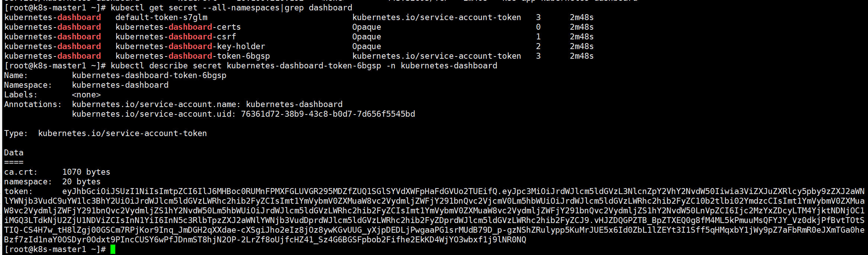Click the kubernetes-dashboard-certs secret name
This screenshot has height=255, width=868.
click(178, 27)
